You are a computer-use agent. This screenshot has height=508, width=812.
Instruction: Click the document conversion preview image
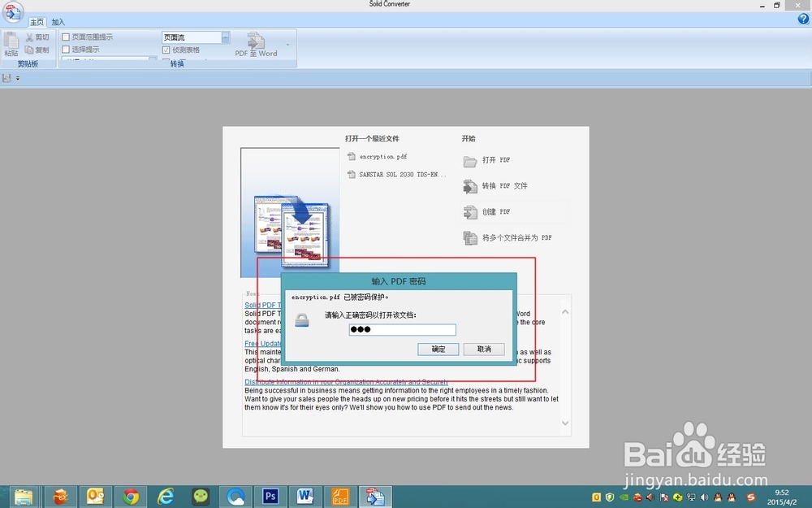(290, 212)
